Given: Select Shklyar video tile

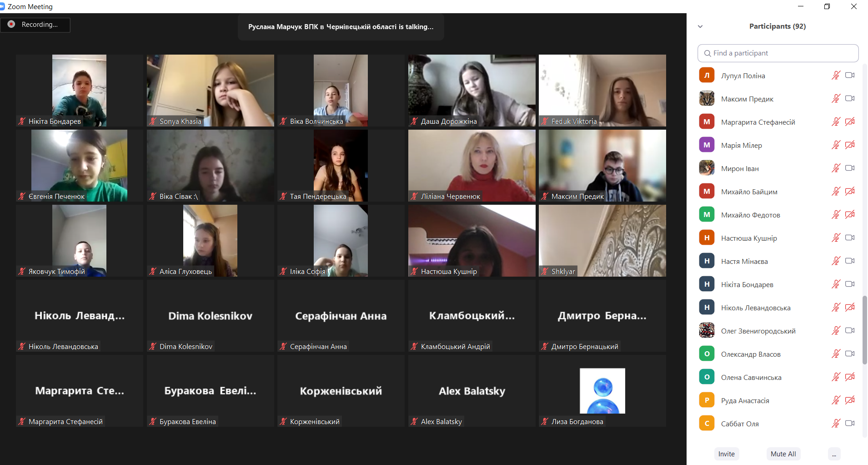Looking at the screenshot, I should coord(602,241).
